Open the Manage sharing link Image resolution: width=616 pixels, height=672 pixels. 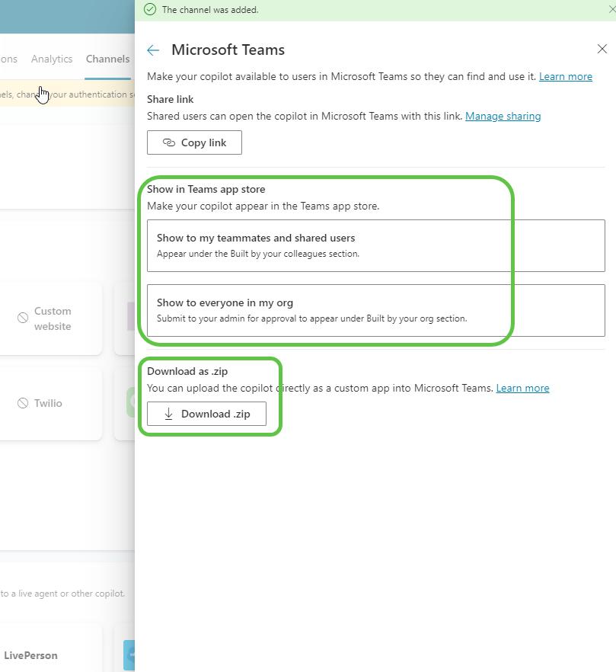click(x=503, y=116)
